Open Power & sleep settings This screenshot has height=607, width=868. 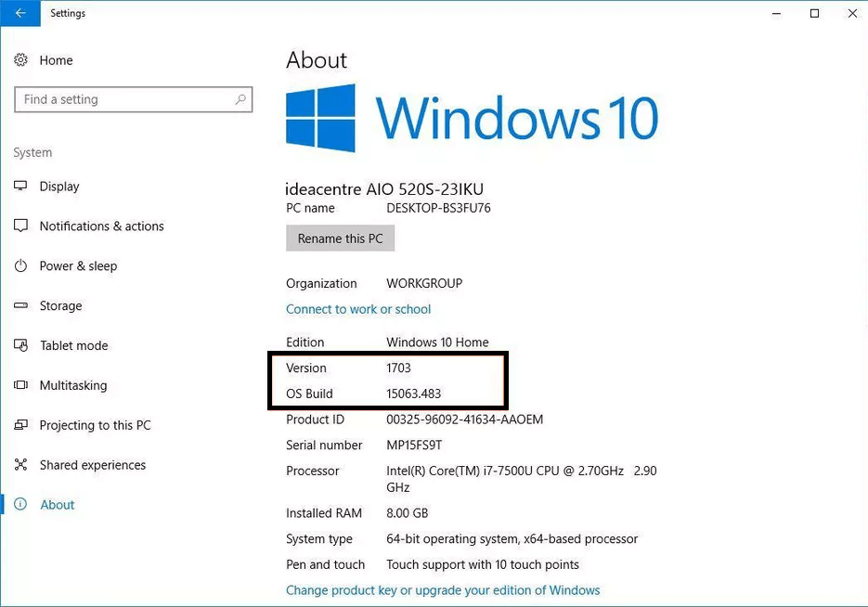tap(78, 266)
